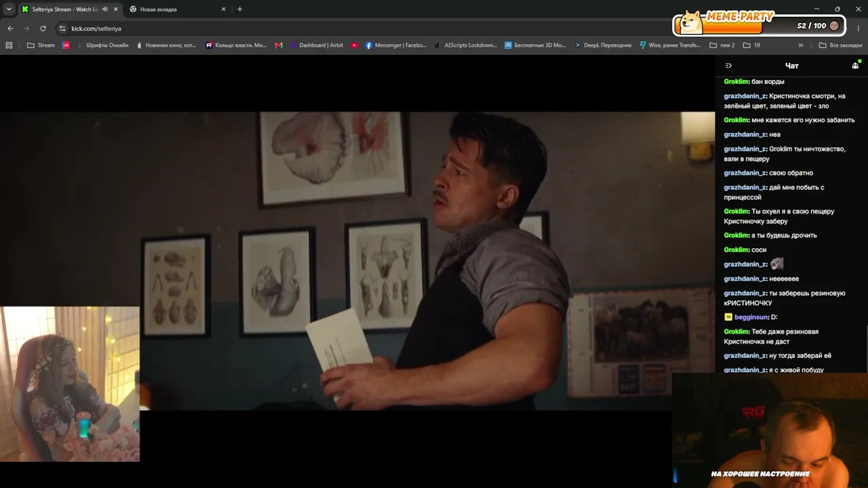Open the Stream bookmarks folder

pos(41,45)
